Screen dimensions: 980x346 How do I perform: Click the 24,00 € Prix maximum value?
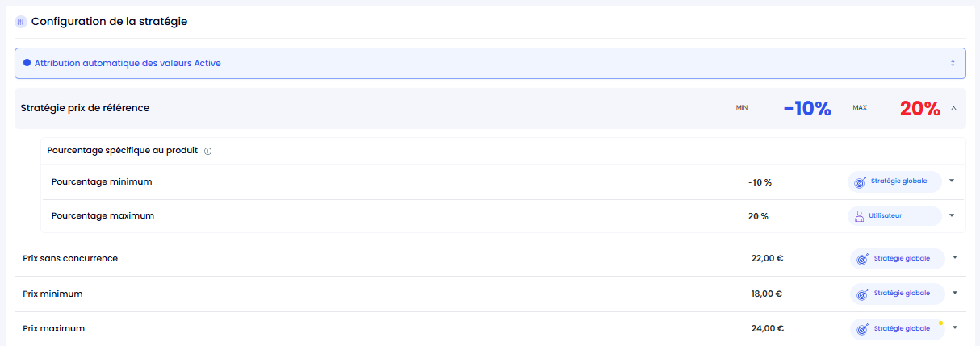pos(767,329)
